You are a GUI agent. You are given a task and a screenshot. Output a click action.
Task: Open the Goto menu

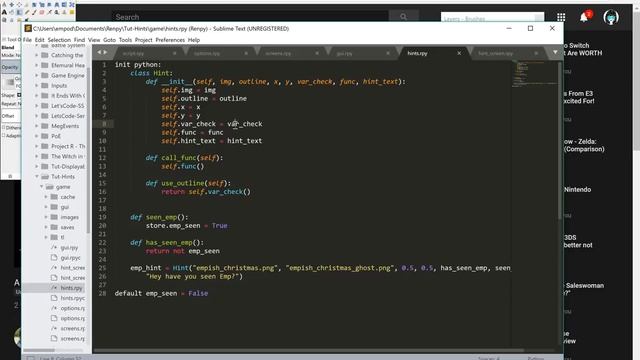point(109,40)
